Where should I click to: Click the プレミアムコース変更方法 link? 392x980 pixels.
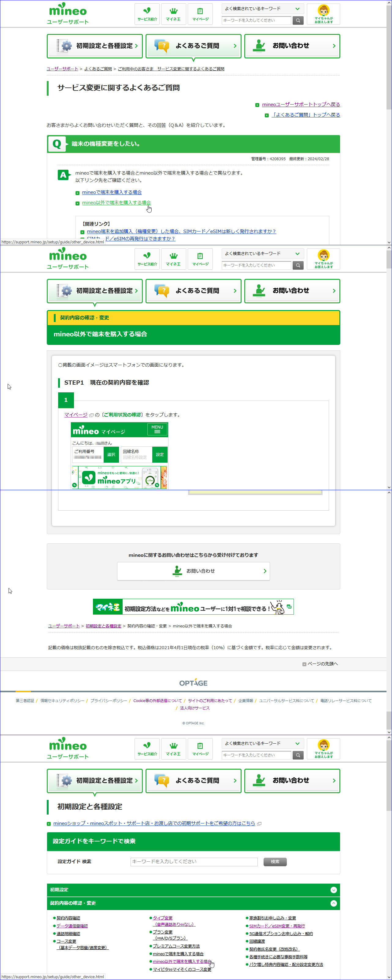(176, 946)
